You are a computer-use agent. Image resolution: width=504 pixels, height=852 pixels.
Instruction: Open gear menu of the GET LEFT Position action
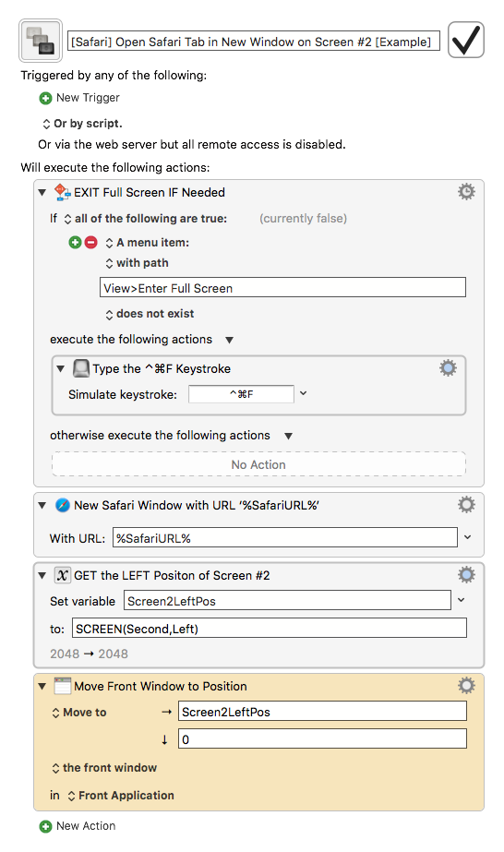pyautogui.click(x=466, y=575)
